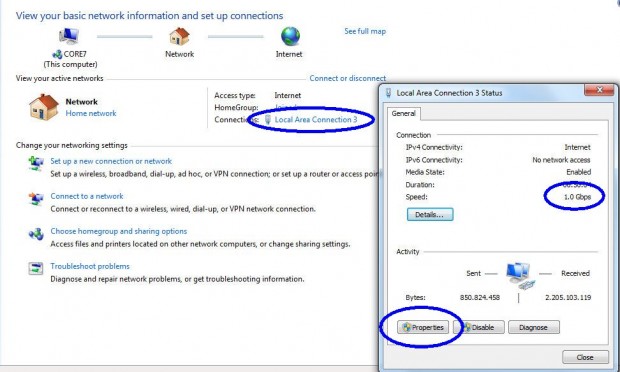Open connection Details button

(430, 215)
